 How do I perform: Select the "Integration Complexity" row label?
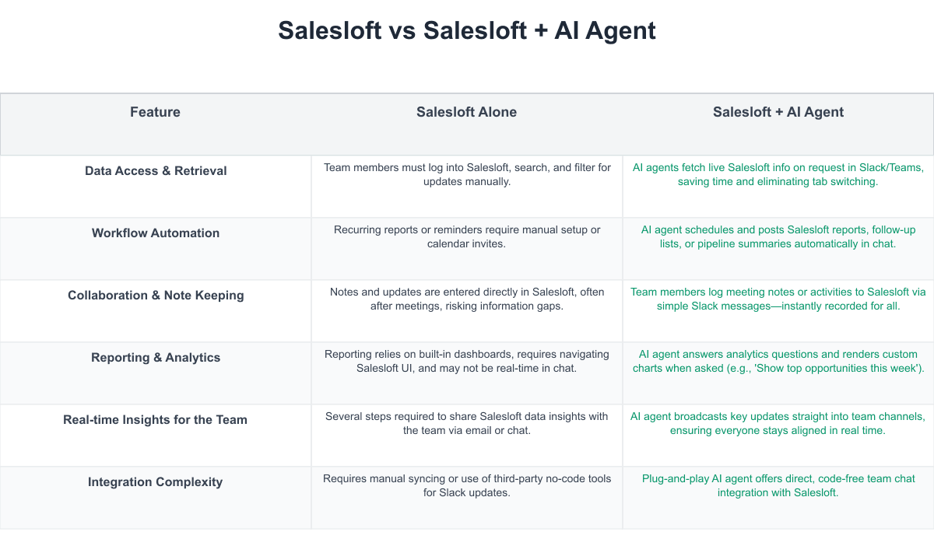[x=156, y=482]
